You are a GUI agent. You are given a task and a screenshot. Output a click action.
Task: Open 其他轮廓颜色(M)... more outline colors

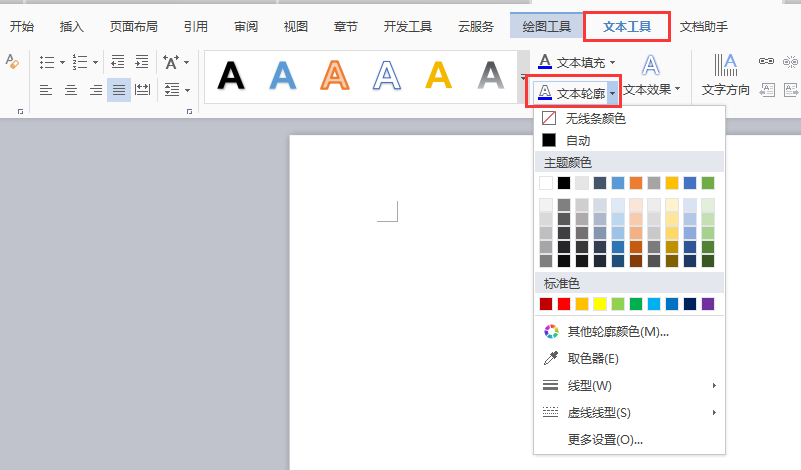pyautogui.click(x=618, y=332)
